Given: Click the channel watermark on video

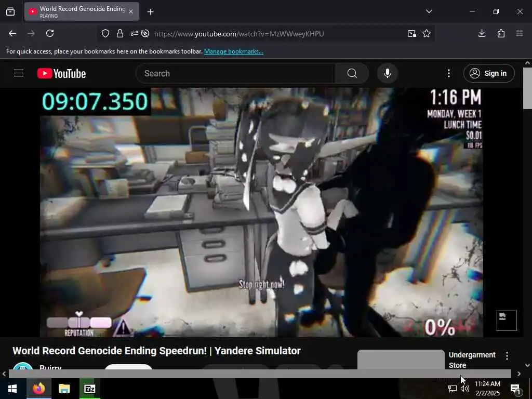Looking at the screenshot, I should click(506, 320).
